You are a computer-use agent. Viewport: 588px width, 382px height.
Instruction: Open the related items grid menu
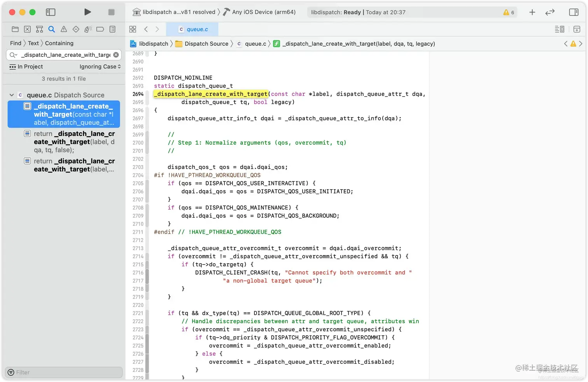coord(133,29)
